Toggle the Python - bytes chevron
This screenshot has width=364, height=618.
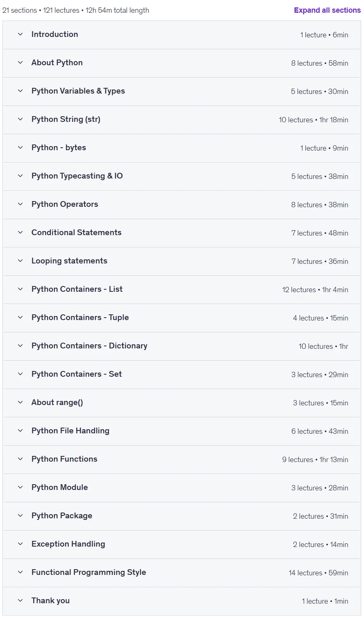pyautogui.click(x=20, y=148)
